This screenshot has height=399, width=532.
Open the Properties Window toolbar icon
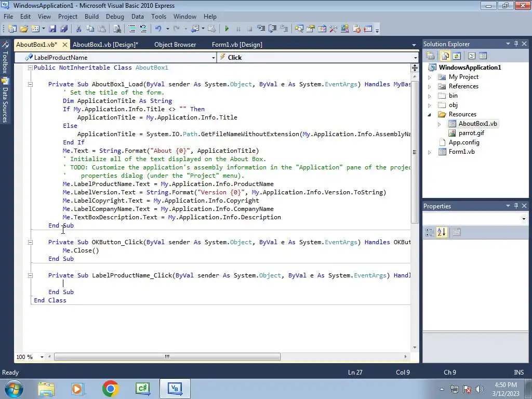tap(311, 29)
